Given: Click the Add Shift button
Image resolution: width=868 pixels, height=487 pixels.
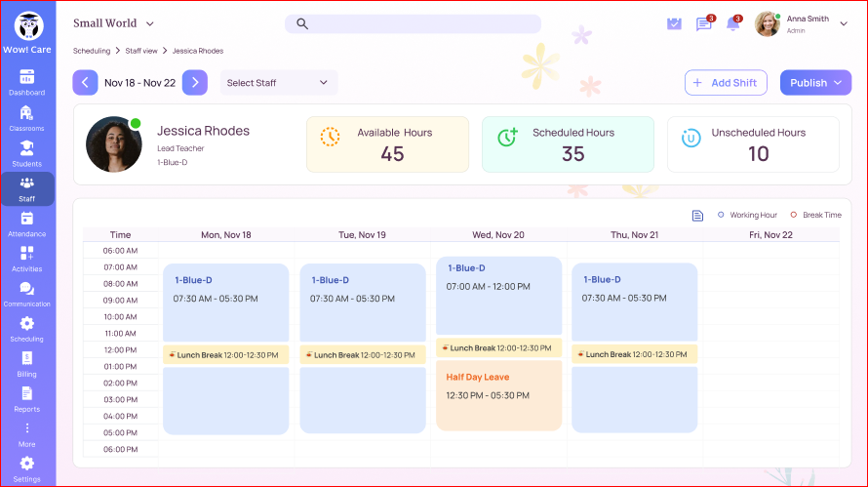Looking at the screenshot, I should click(725, 83).
